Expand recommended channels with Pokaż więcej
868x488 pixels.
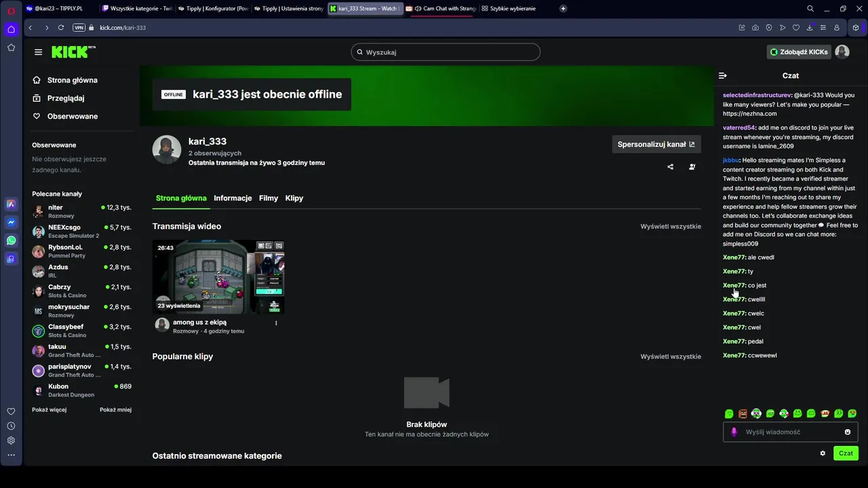49,409
